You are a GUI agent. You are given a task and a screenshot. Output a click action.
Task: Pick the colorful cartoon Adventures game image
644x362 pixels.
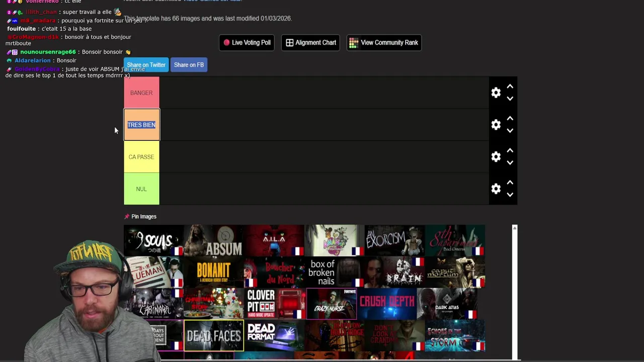click(335, 240)
